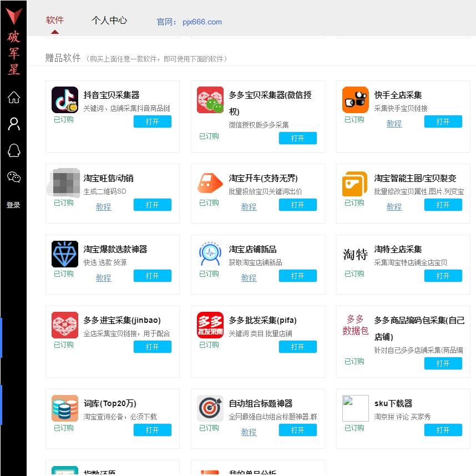Click 登录 in the left sidebar
Image resolution: width=476 pixels, height=476 pixels.
(13, 205)
